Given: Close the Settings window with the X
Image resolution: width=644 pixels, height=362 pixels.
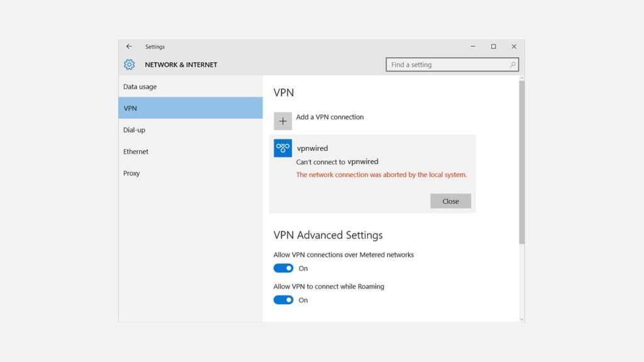Looking at the screenshot, I should pyautogui.click(x=514, y=47).
